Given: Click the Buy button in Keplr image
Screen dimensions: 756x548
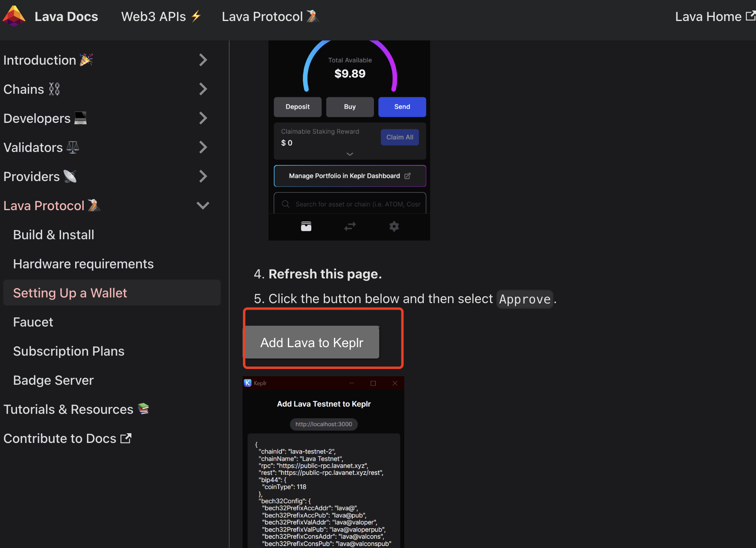Looking at the screenshot, I should (x=350, y=107).
